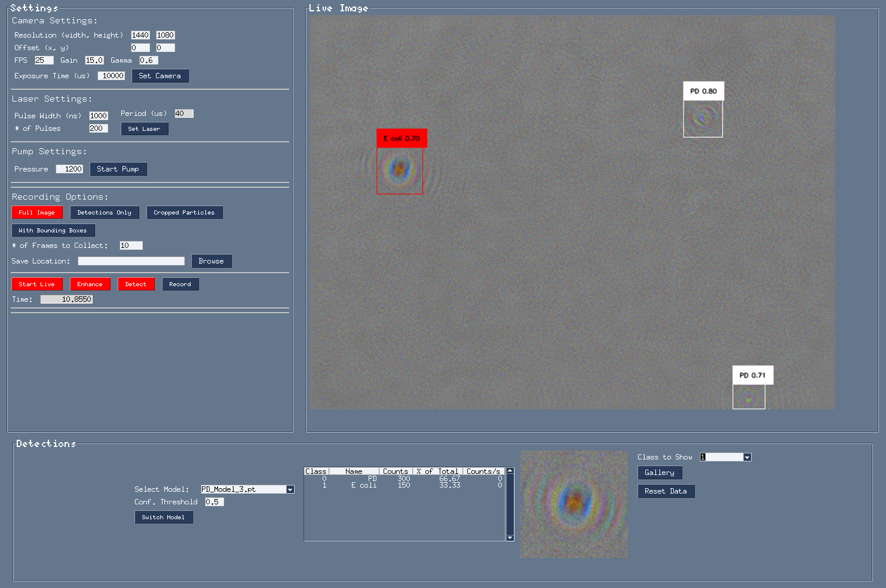Click the Set Camera button

[160, 76]
